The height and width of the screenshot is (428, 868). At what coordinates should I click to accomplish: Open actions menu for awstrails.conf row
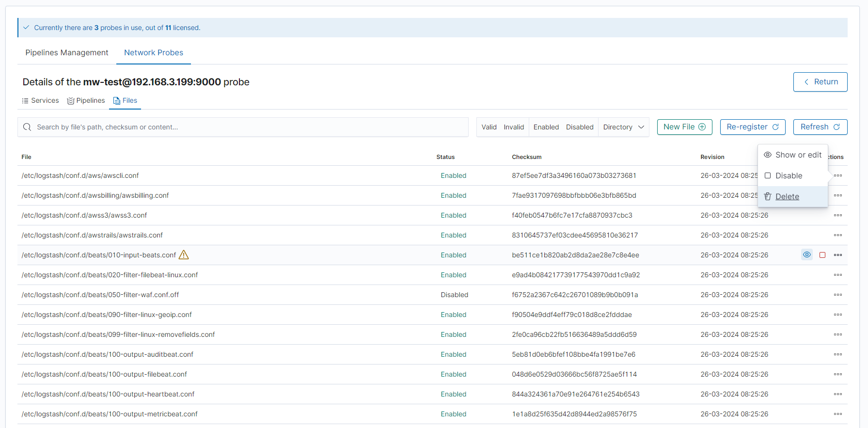coord(837,235)
